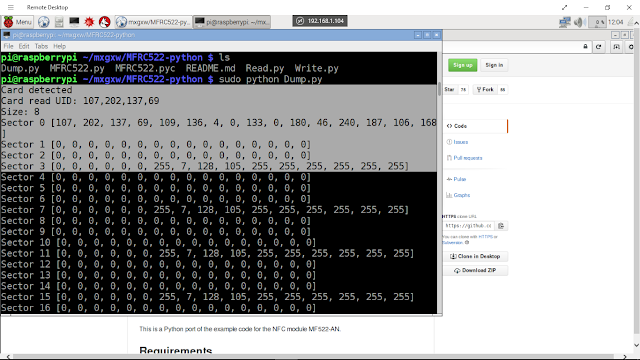Open Mathematica red spiky icon
Viewport: 640px width, 360px height.
click(89, 22)
